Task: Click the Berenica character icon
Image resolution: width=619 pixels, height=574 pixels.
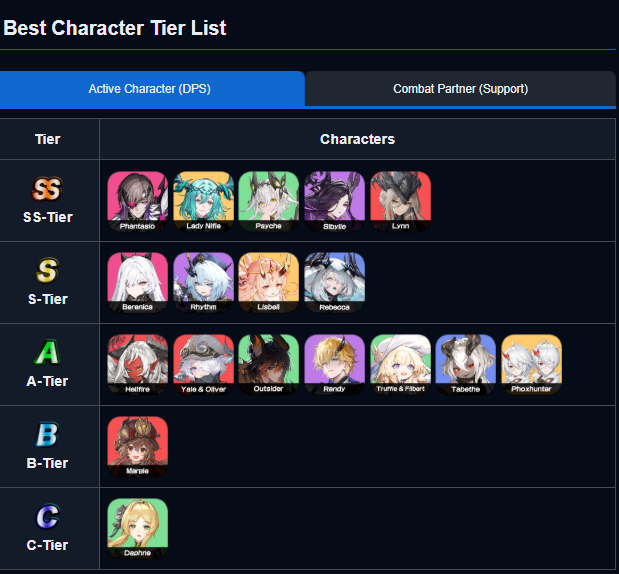Action: (x=137, y=283)
